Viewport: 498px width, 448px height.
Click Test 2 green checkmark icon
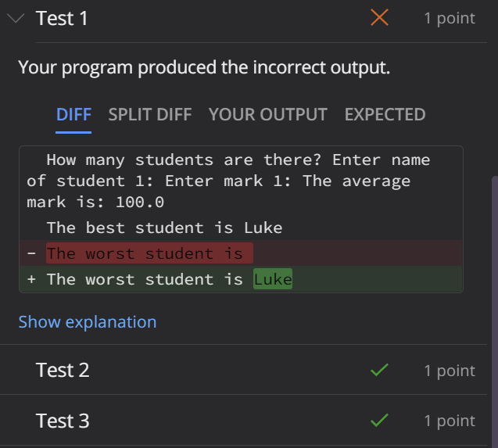tap(379, 370)
